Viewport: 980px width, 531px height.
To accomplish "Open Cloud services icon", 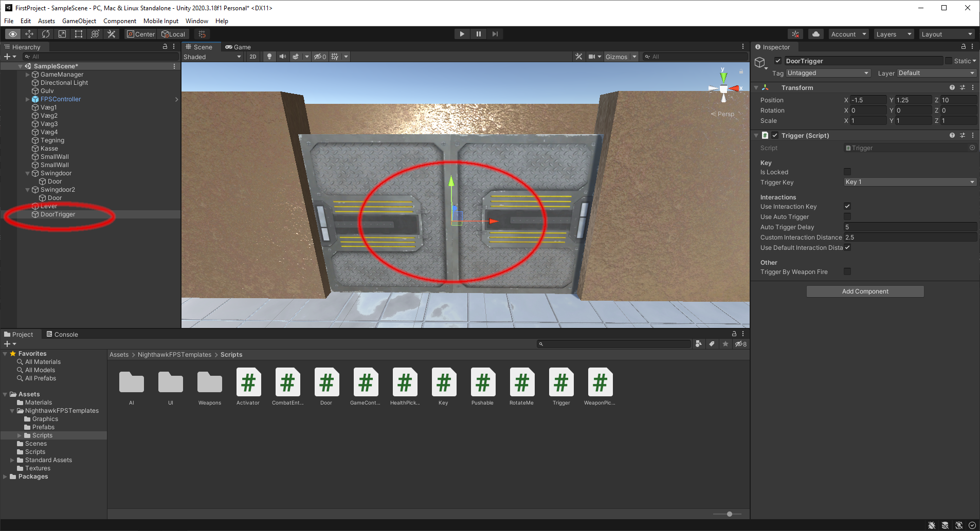I will [x=815, y=34].
